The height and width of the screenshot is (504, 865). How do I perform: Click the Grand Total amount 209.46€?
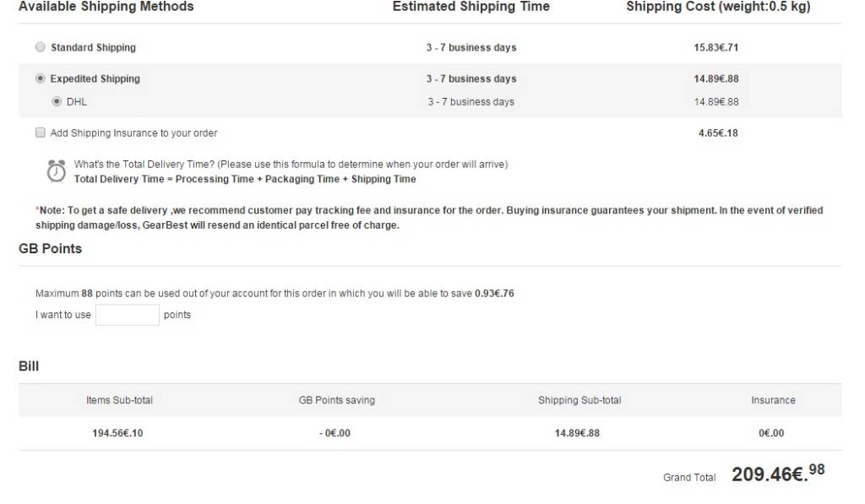(x=777, y=474)
